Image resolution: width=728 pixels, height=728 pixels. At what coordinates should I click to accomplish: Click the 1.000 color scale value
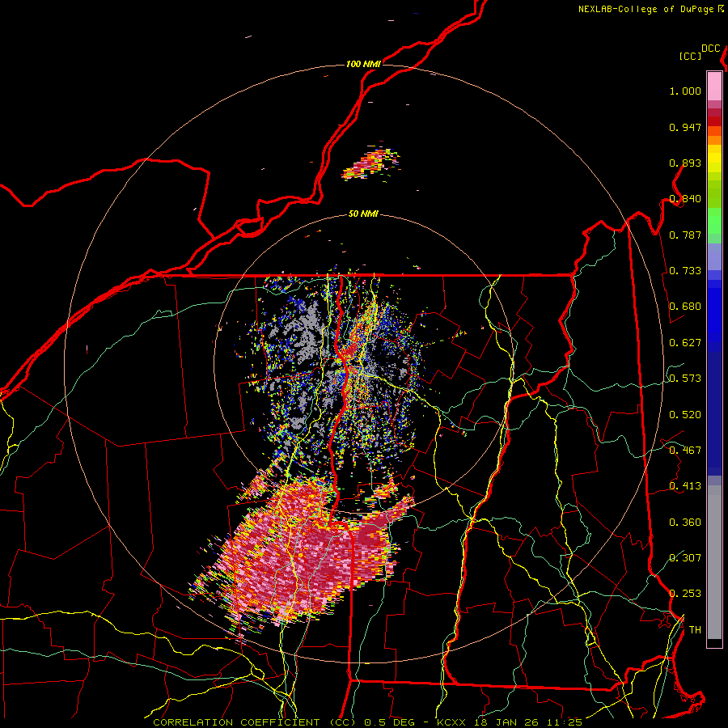click(685, 91)
